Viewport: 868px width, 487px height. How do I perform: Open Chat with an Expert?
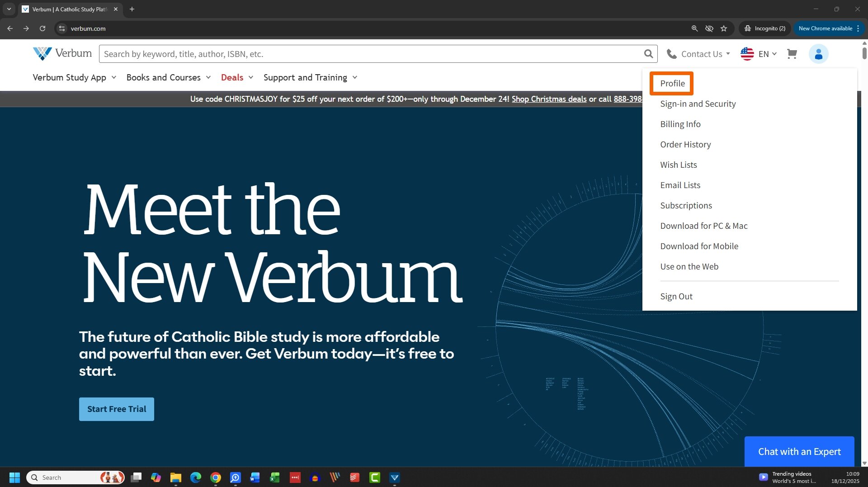coord(799,451)
